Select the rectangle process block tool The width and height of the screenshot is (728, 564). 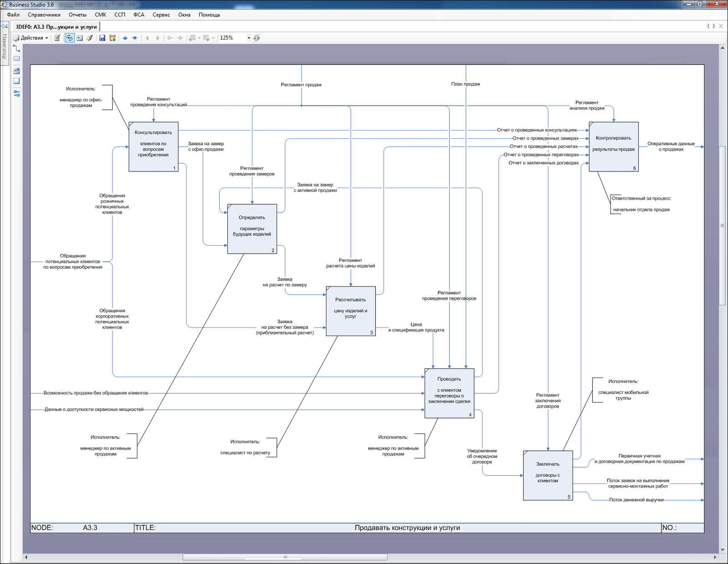coord(16,59)
